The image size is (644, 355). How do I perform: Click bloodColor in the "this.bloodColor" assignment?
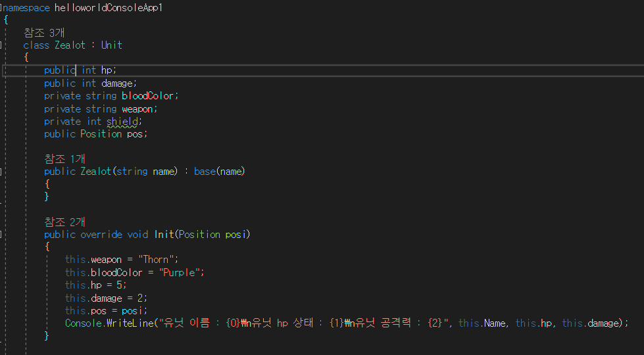click(x=116, y=273)
